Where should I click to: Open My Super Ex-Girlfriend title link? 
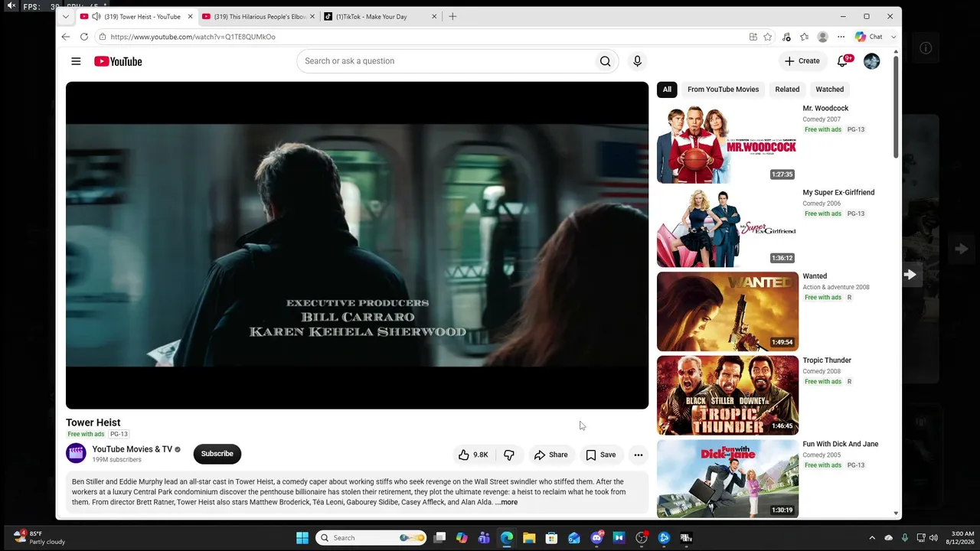838,193
